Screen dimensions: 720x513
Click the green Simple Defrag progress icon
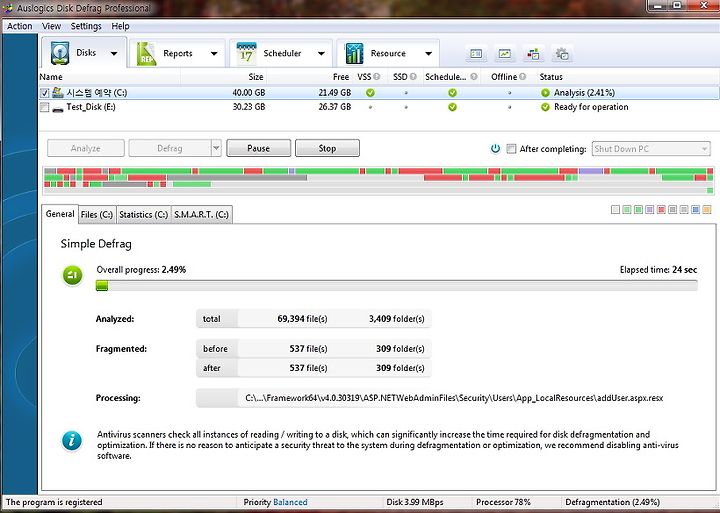[72, 275]
